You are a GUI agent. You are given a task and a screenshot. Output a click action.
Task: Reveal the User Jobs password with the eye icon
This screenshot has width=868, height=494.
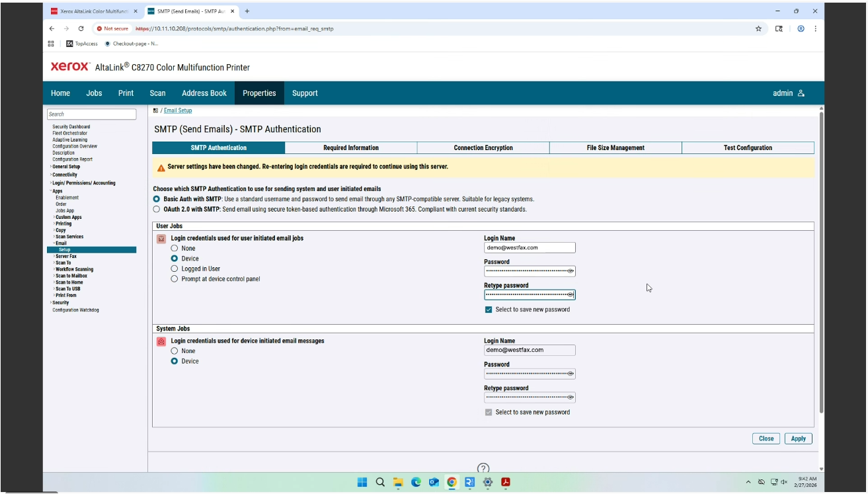coord(570,271)
